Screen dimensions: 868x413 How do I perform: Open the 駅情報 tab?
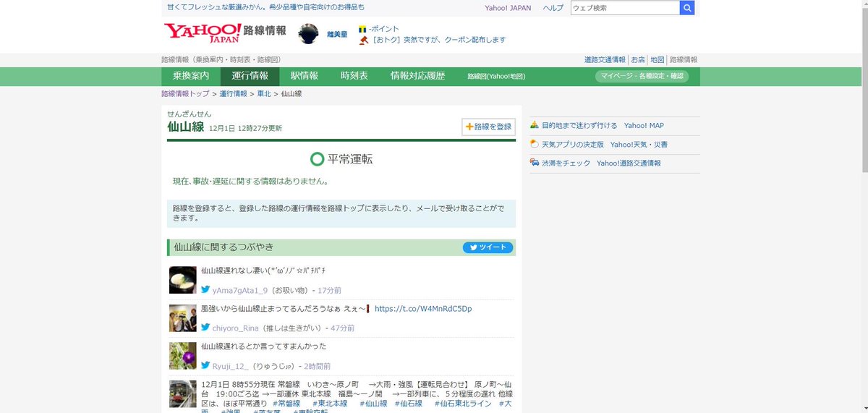click(x=305, y=76)
